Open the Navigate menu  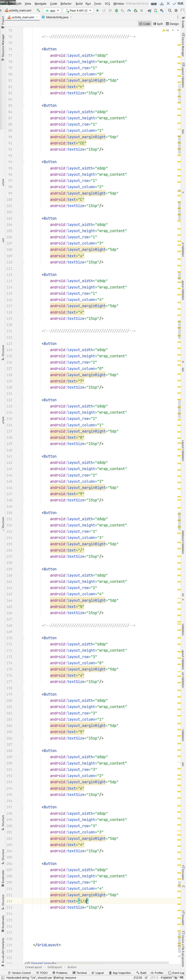coord(41,4)
